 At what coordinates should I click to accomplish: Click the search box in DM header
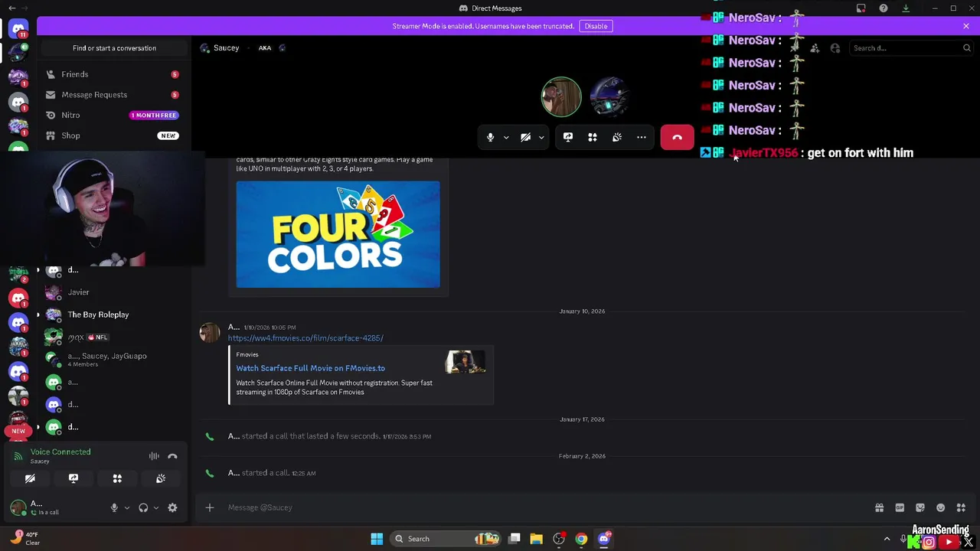911,48
